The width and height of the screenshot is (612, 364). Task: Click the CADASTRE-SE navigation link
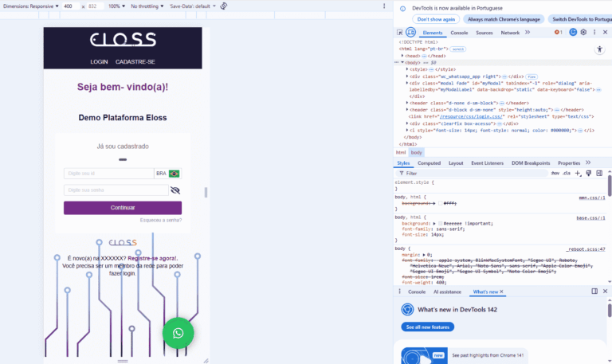135,61
